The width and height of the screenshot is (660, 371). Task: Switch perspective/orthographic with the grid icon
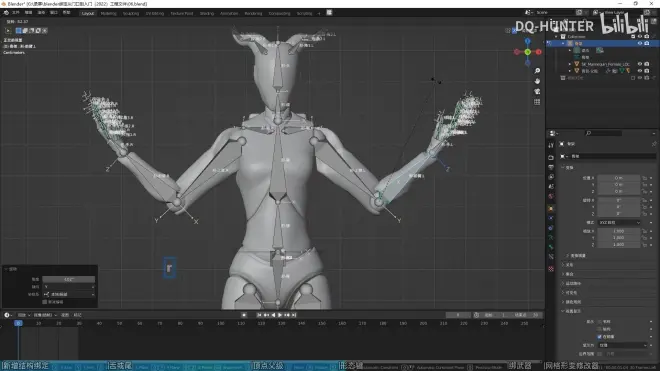point(537,102)
